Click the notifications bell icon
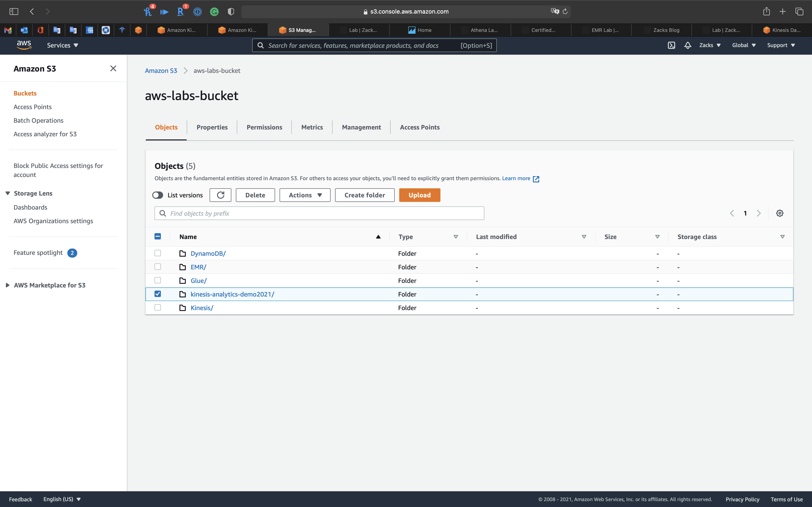 click(688, 45)
